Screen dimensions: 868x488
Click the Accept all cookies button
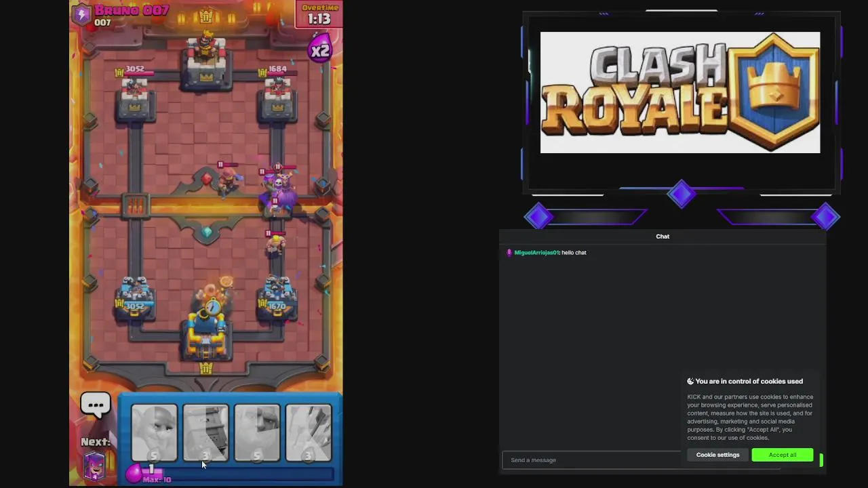click(783, 455)
